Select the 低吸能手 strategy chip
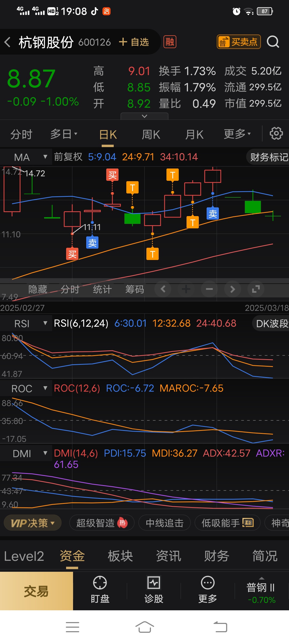Screen dimensions: 289x644 click(x=228, y=523)
